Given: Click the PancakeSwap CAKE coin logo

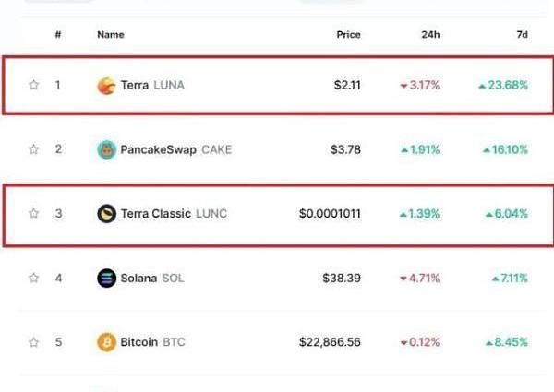Looking at the screenshot, I should (107, 149).
